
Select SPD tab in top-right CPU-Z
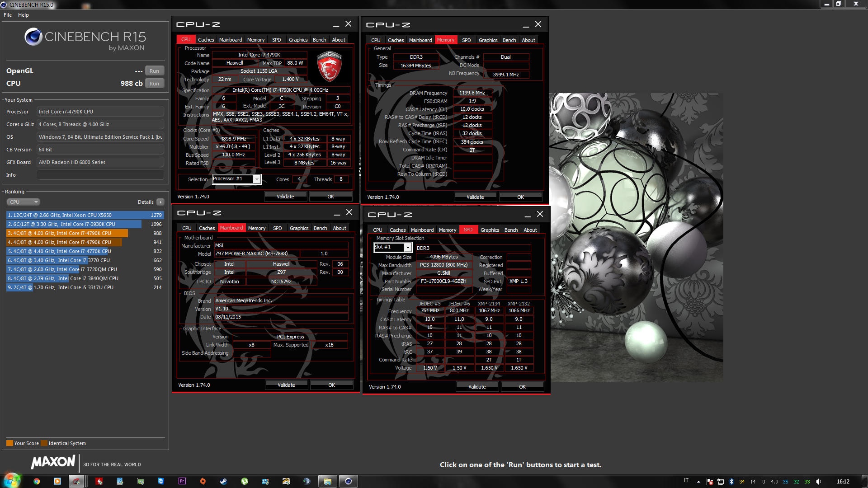tap(466, 40)
